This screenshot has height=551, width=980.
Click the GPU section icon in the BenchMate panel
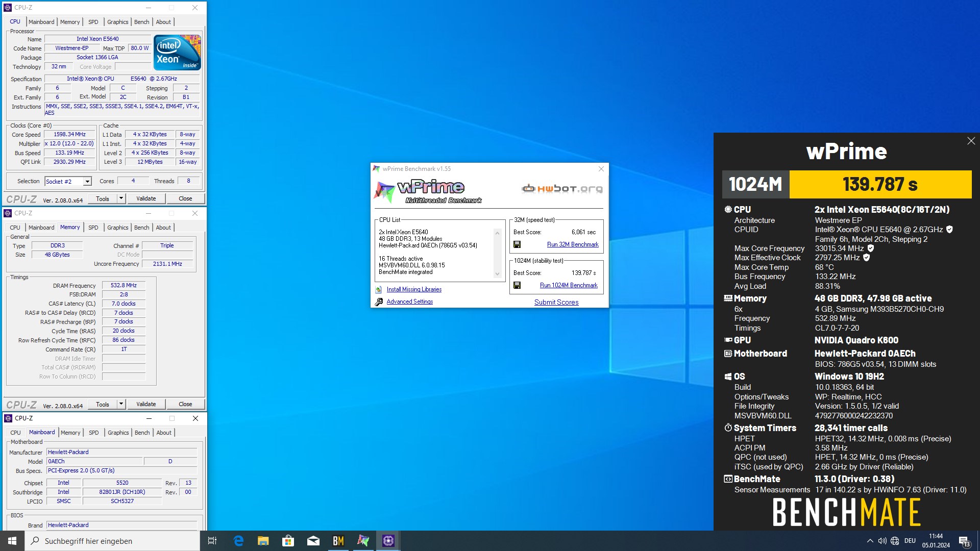728,340
